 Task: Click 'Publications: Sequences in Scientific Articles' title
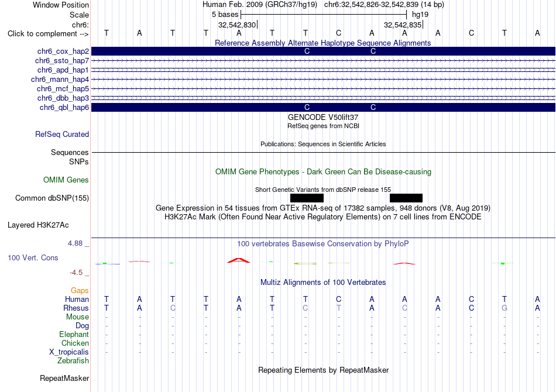pyautogui.click(x=323, y=145)
